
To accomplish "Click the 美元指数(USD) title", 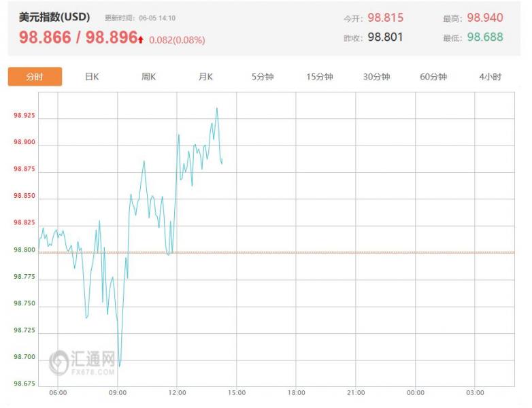I will 54,17.
